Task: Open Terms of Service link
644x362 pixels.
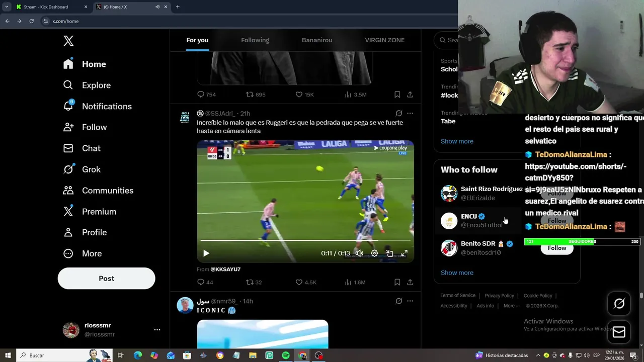Action: click(458, 296)
